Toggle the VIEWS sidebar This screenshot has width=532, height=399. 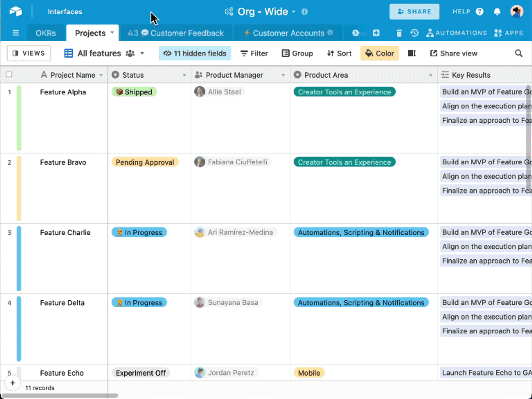(29, 53)
